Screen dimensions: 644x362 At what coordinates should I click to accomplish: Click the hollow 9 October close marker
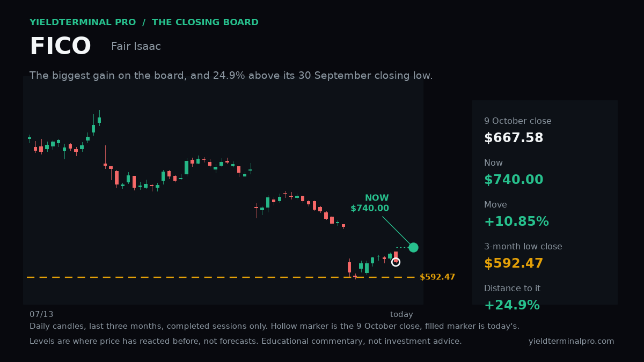(396, 262)
